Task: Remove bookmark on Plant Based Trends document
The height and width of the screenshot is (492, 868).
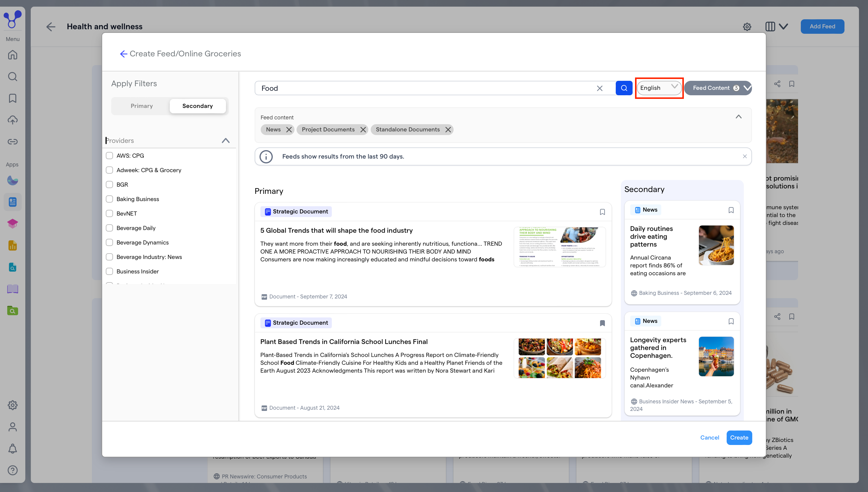Action: click(602, 323)
